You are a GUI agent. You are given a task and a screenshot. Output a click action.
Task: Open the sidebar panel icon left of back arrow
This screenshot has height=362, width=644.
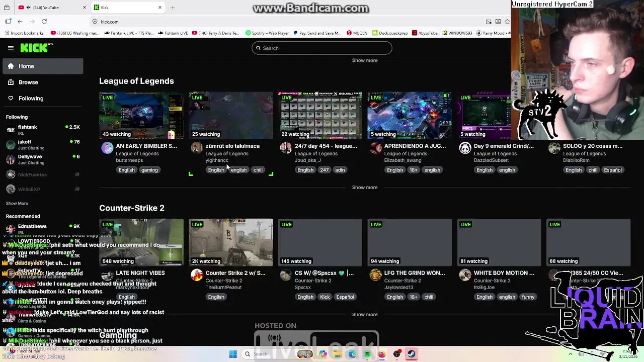(8, 22)
